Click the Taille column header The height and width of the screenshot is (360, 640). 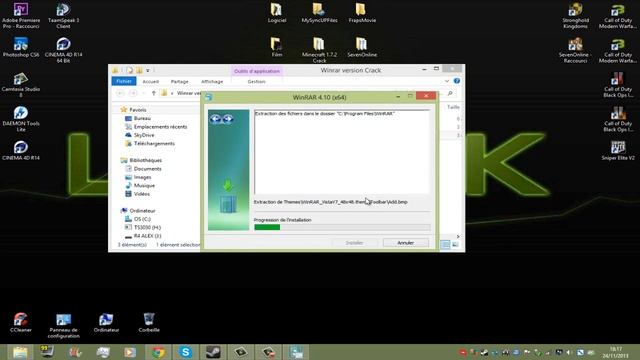coord(453,107)
